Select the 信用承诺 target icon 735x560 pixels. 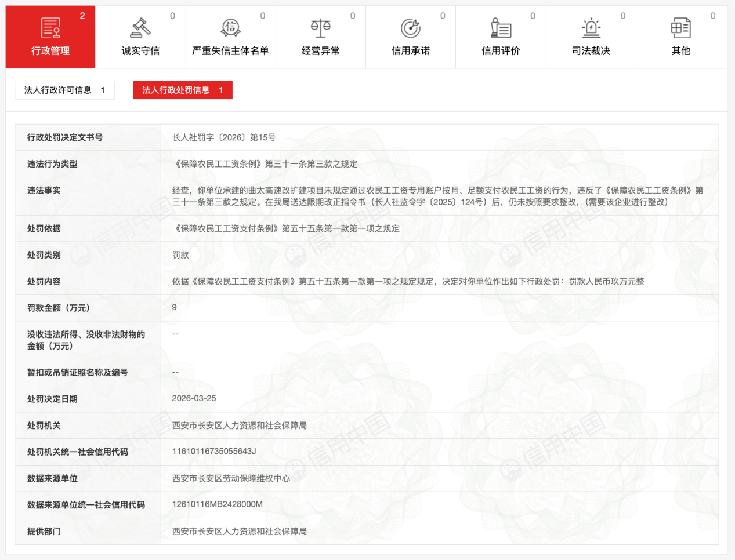[x=410, y=27]
